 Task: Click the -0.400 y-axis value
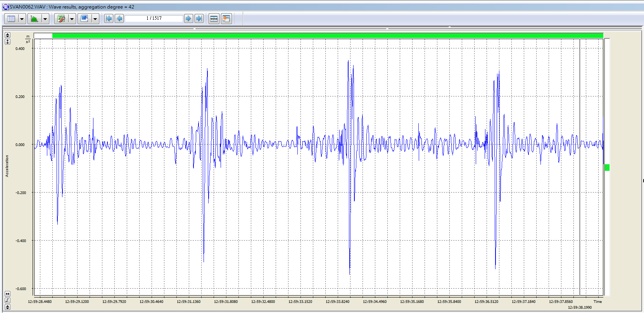[x=21, y=241]
